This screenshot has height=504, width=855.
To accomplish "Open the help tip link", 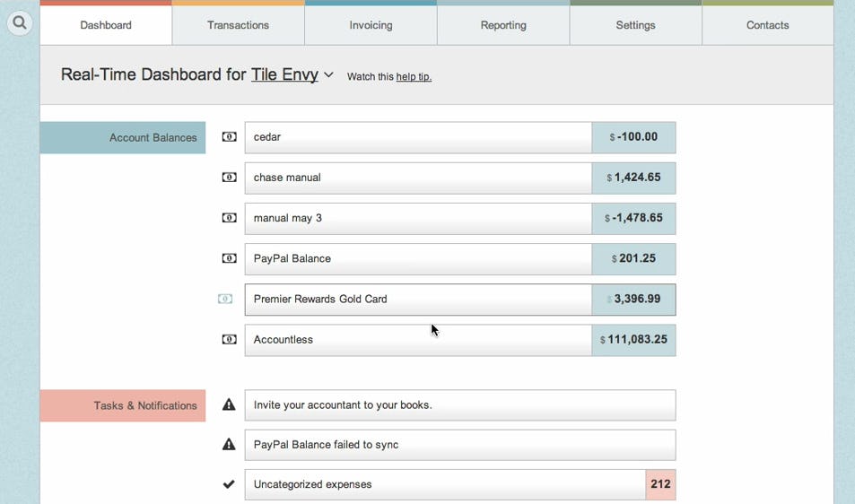I will click(x=414, y=77).
